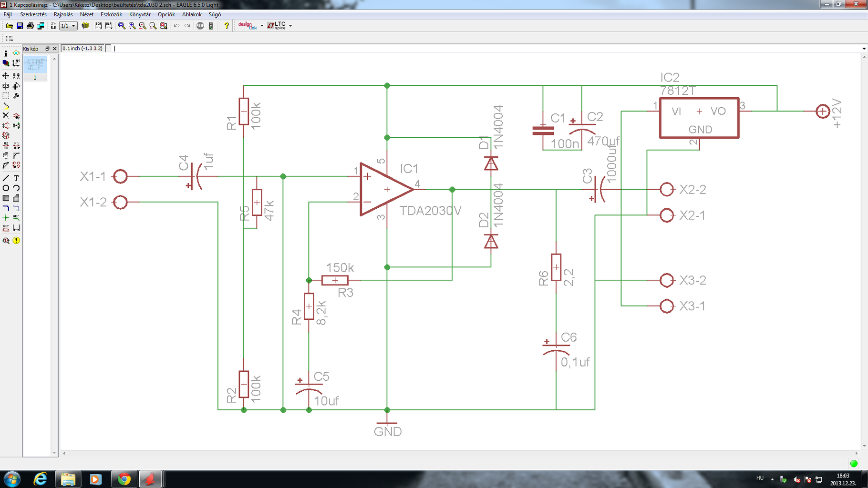The height and width of the screenshot is (488, 868).
Task: Select the Mark tool
Action: [16, 63]
